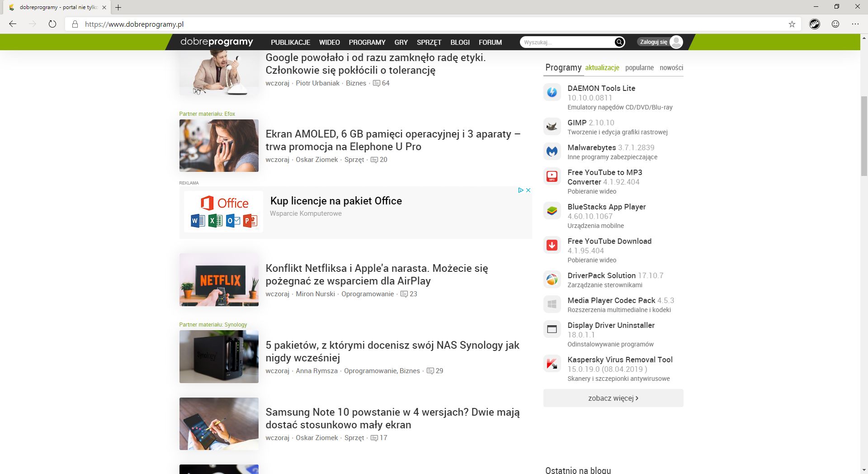Open DriverPack Solution icon
Screen dimensions: 868x474
552,280
